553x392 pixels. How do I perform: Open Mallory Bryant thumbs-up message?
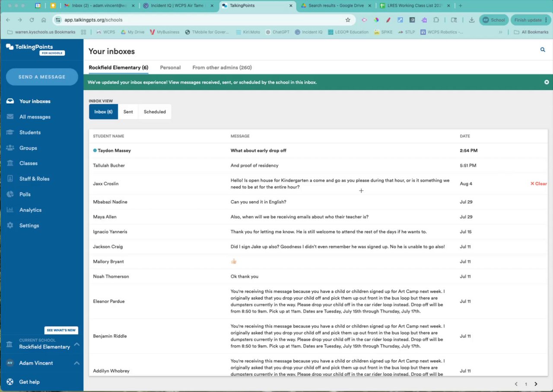(x=318, y=261)
